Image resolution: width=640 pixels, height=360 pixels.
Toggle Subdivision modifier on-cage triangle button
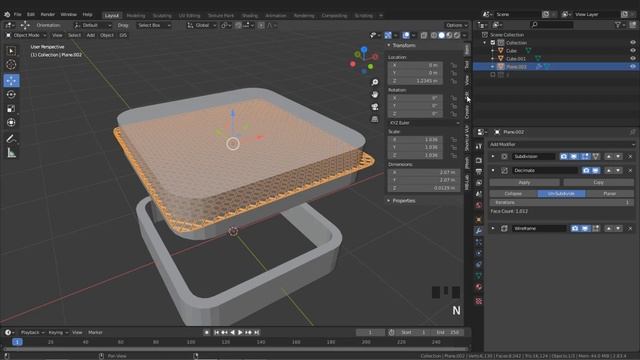click(x=596, y=156)
